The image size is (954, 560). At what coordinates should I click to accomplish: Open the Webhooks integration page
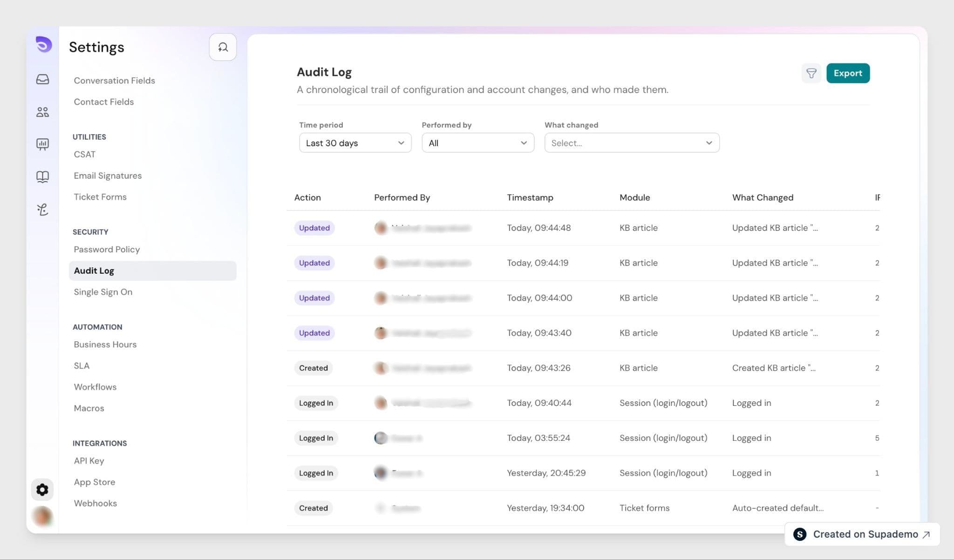click(x=95, y=503)
